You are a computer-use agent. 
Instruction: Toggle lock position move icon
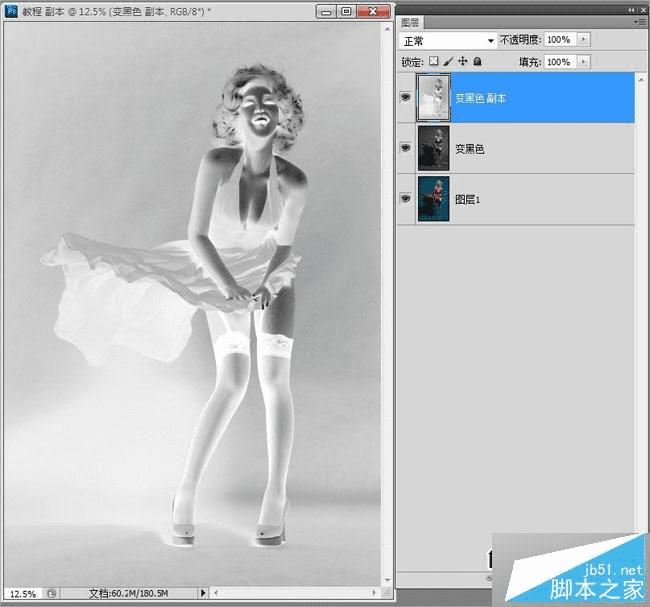pos(463,61)
